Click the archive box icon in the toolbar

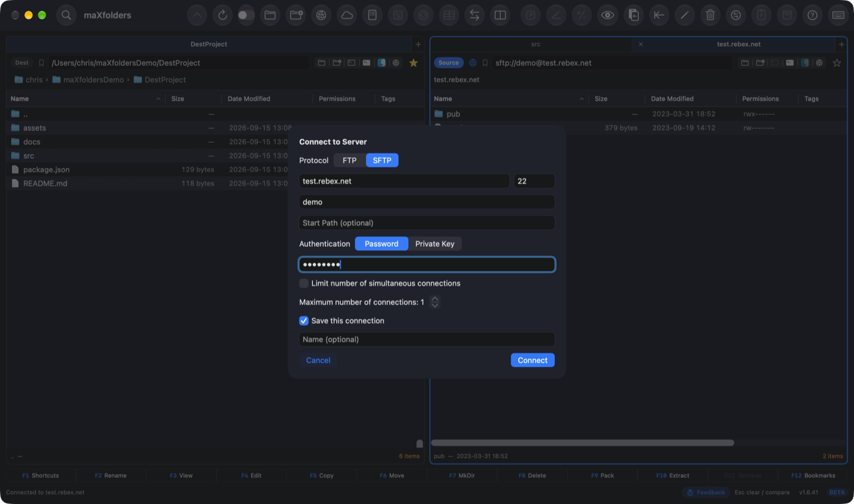click(x=787, y=15)
